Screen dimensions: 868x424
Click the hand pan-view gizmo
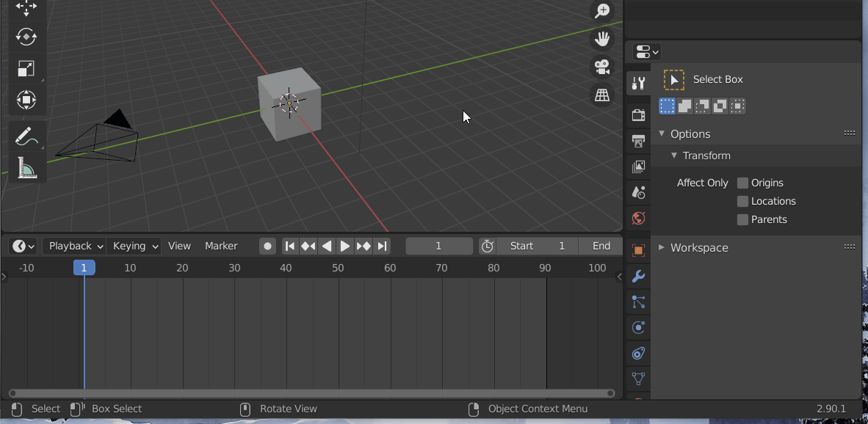601,39
